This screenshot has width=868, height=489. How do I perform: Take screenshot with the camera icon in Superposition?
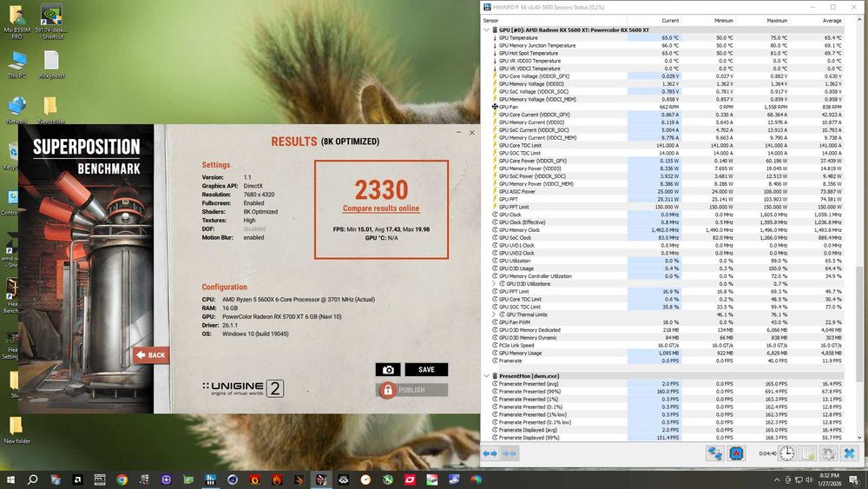coord(388,369)
